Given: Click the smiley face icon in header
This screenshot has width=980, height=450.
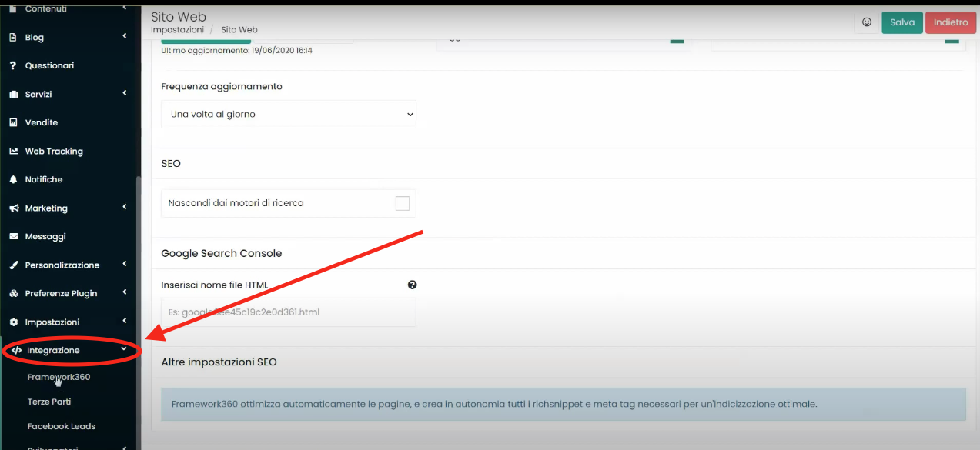Looking at the screenshot, I should (x=866, y=22).
